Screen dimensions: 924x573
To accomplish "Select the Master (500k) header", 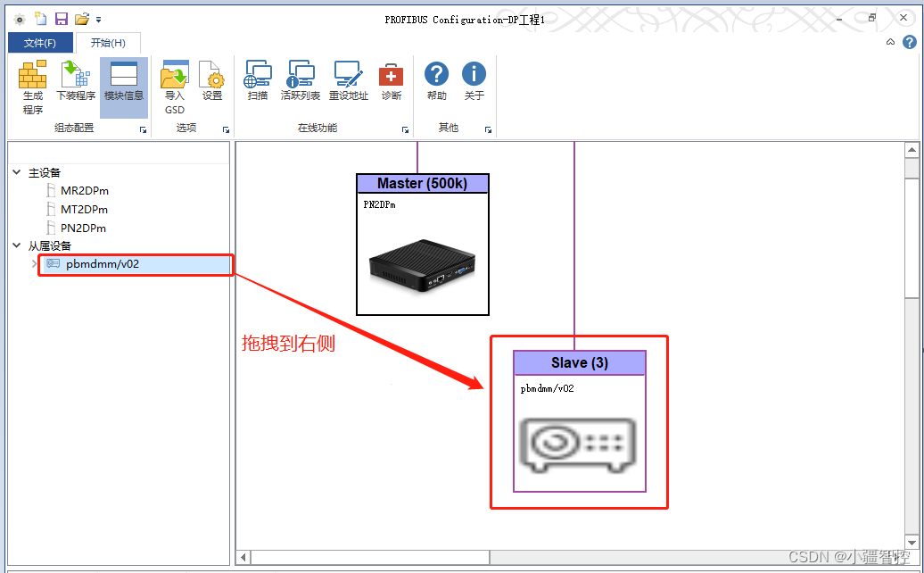I will tap(423, 183).
